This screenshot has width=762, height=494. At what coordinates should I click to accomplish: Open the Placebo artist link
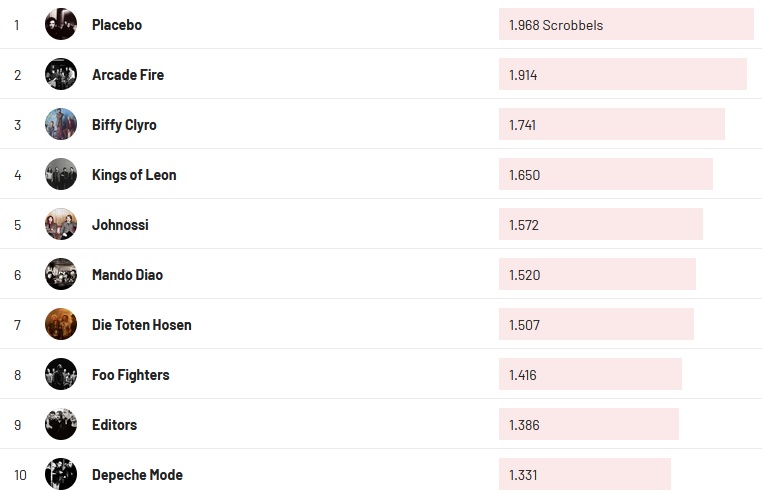(117, 25)
